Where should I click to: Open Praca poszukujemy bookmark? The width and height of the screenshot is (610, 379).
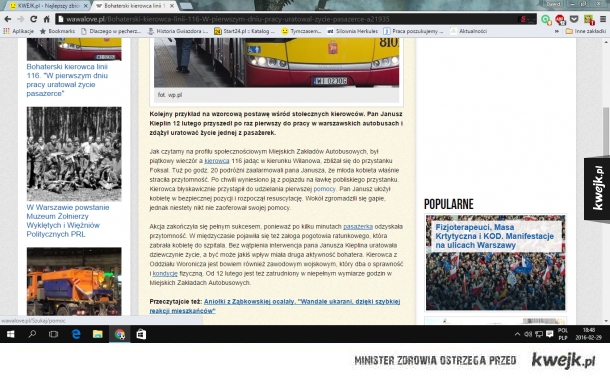413,31
